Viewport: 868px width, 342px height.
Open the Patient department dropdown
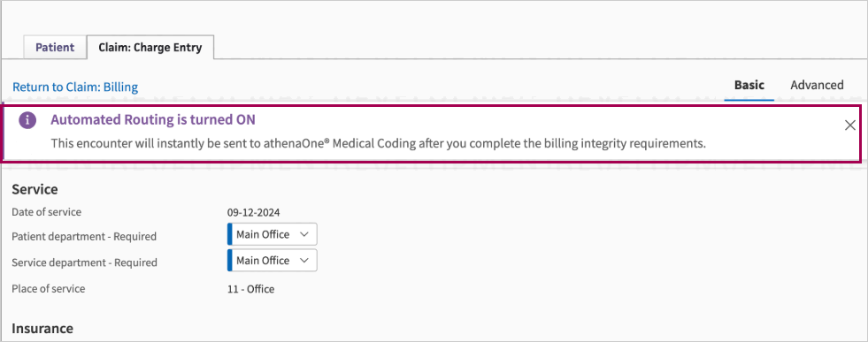[273, 234]
